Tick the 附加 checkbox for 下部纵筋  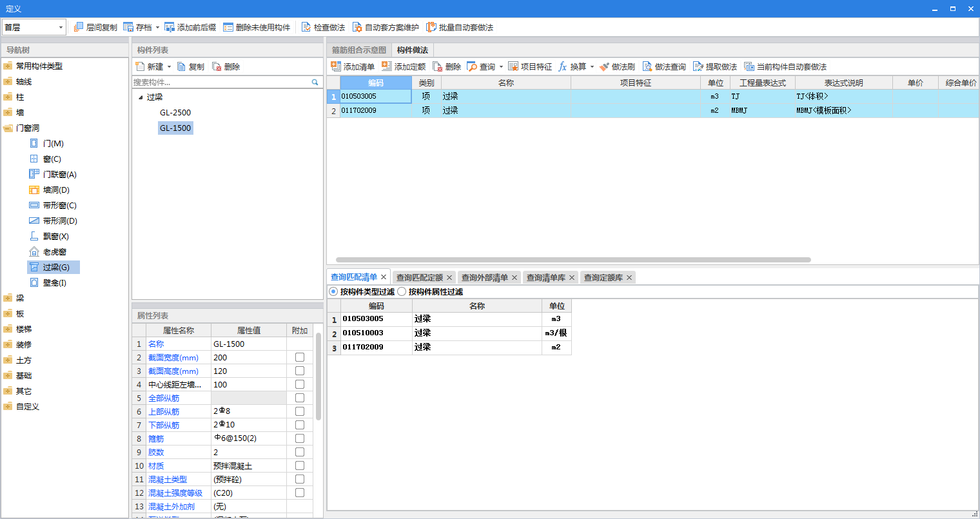point(300,425)
